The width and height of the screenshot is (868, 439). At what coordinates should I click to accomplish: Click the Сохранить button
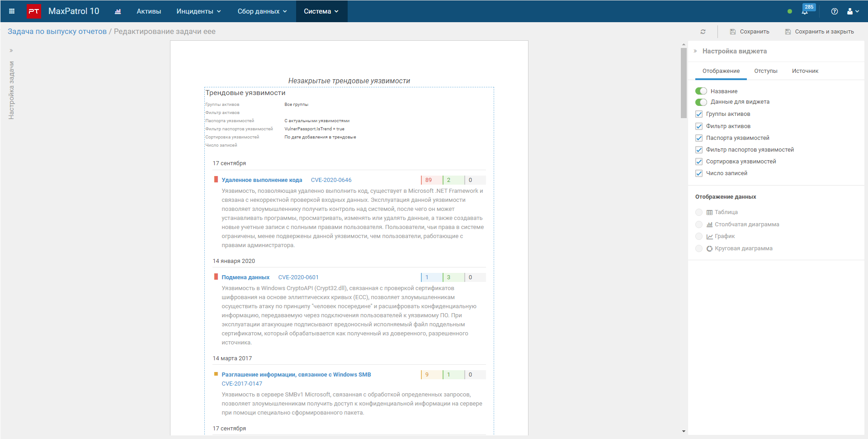750,32
